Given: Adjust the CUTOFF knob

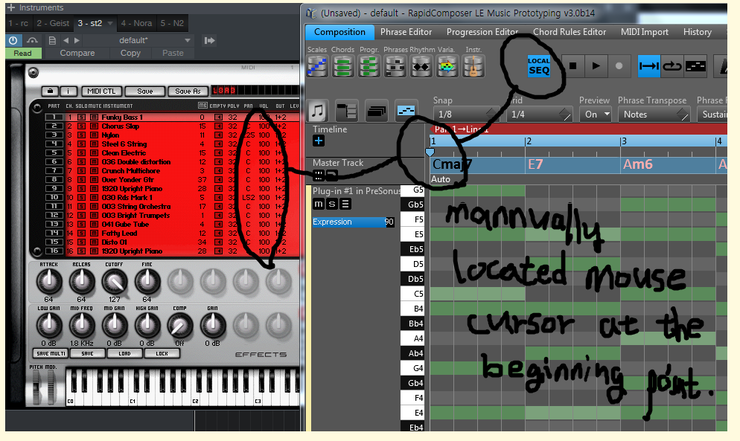Looking at the screenshot, I should [114, 281].
